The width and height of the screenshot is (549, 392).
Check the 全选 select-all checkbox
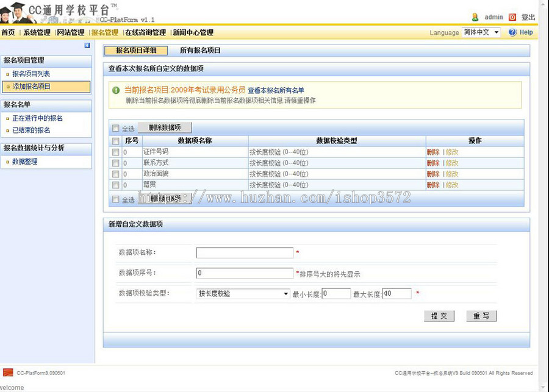115,129
